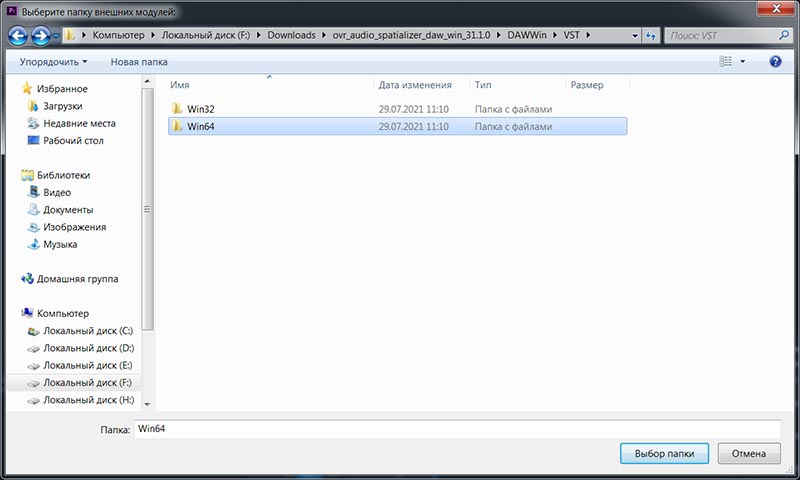This screenshot has height=480, width=800.
Task: Go forward with the blue Forward arrow
Action: click(40, 36)
